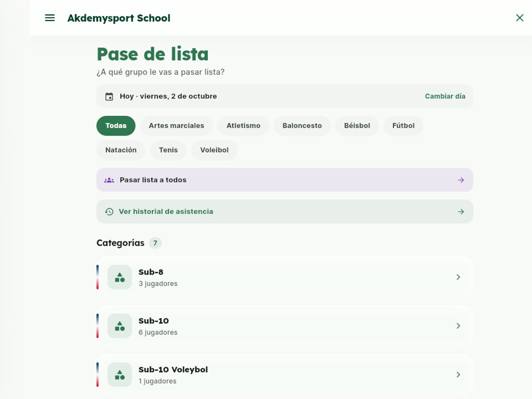The height and width of the screenshot is (399, 532).
Task: Select the Todas filter chip
Action: point(116,125)
